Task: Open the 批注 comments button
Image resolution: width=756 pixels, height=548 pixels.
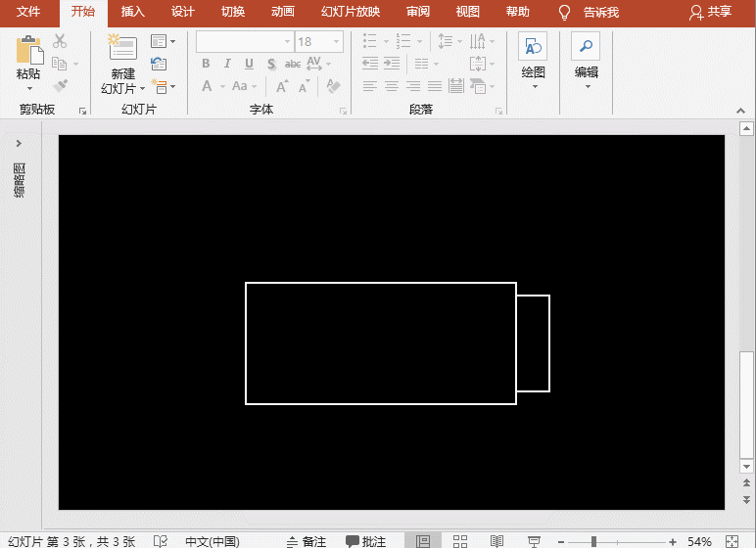Action: coord(366,541)
